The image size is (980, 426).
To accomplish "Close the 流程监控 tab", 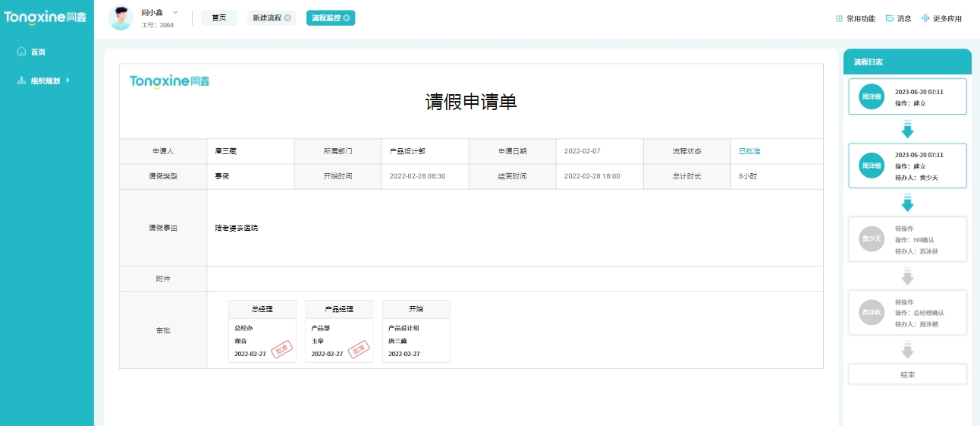I will click(x=347, y=17).
